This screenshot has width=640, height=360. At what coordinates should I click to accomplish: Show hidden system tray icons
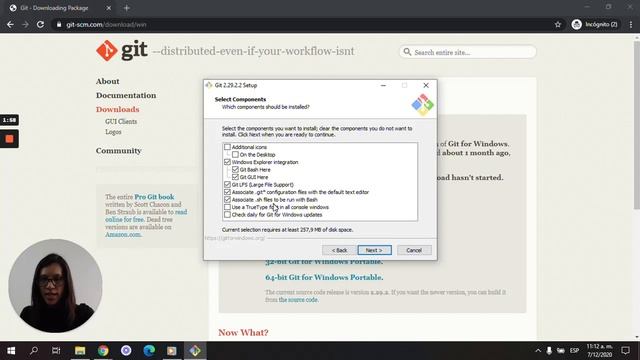coord(538,351)
